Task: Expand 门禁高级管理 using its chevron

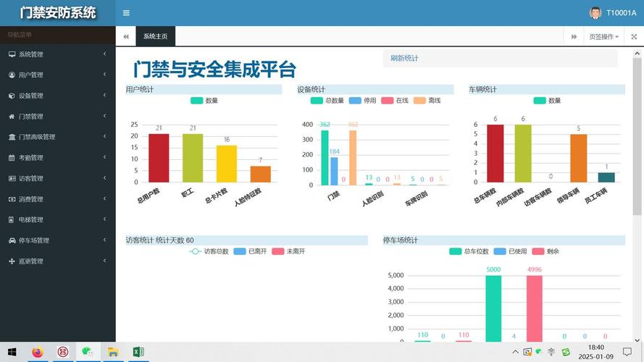Action: pyautogui.click(x=105, y=136)
